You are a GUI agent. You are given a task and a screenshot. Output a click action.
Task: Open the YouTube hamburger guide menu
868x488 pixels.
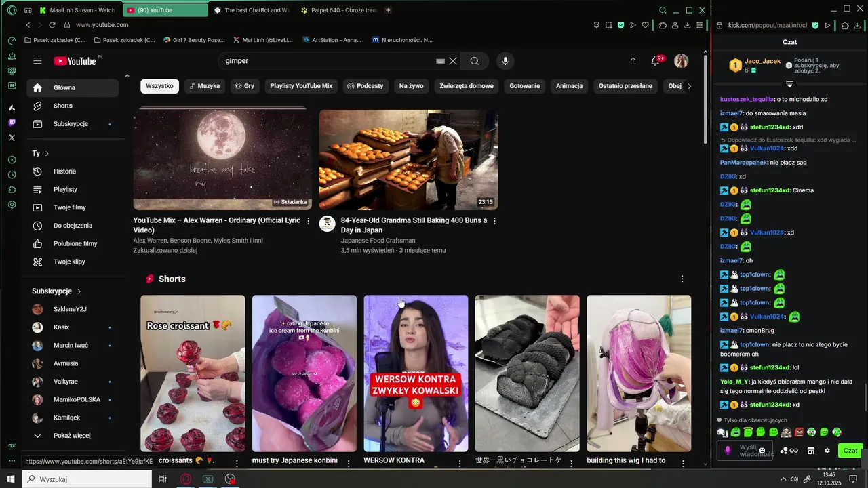37,61
